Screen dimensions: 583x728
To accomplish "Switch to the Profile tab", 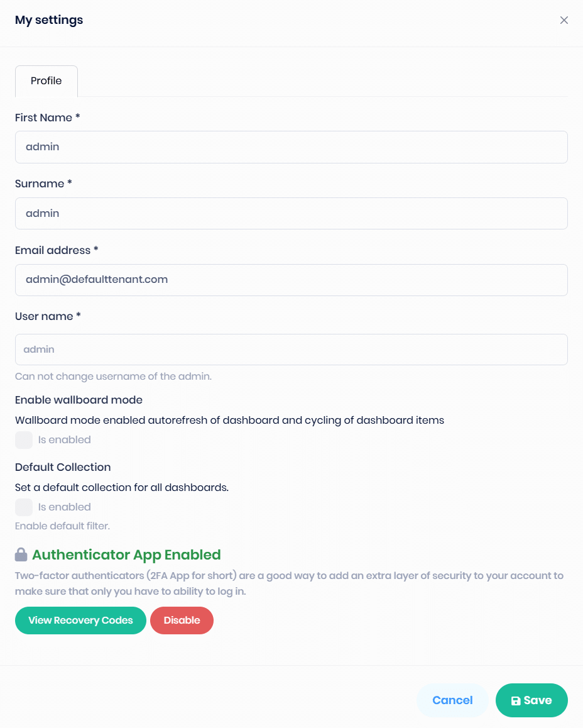I will point(46,81).
